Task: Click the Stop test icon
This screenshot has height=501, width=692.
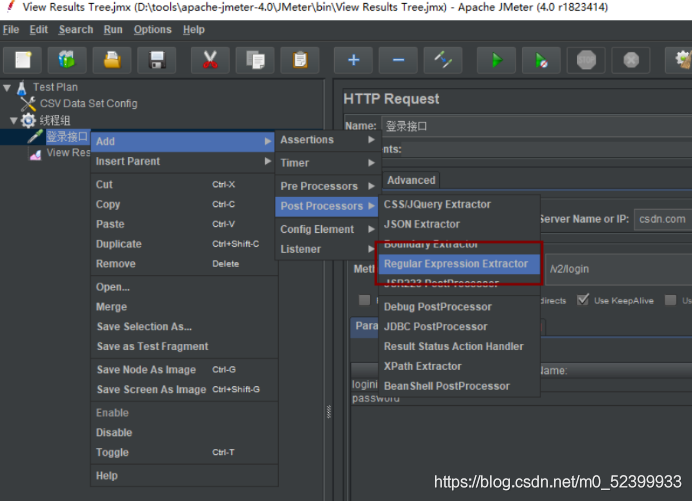Action: [x=586, y=60]
